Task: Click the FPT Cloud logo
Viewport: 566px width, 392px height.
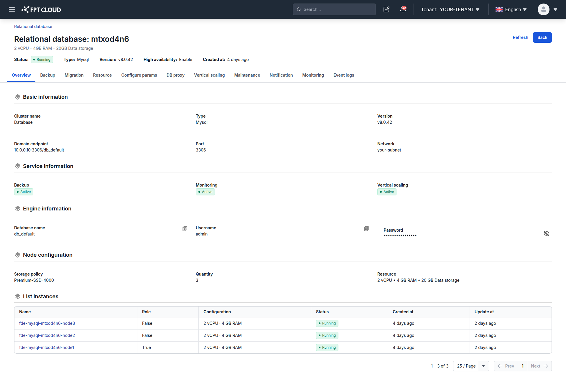Action: pos(41,9)
